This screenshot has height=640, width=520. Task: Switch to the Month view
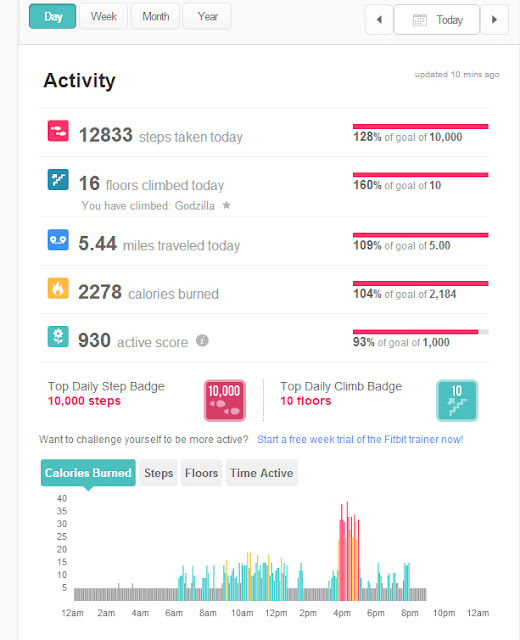pos(156,16)
